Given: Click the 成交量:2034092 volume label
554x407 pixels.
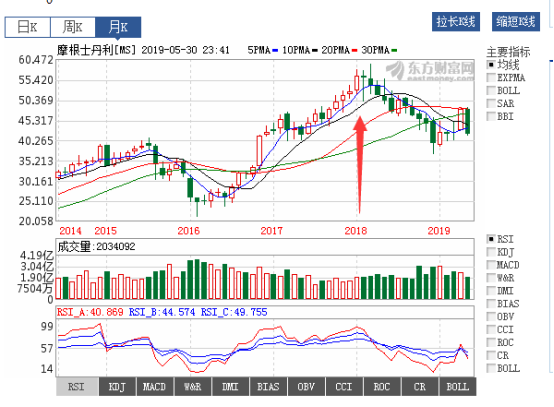Looking at the screenshot, I should tap(96, 247).
